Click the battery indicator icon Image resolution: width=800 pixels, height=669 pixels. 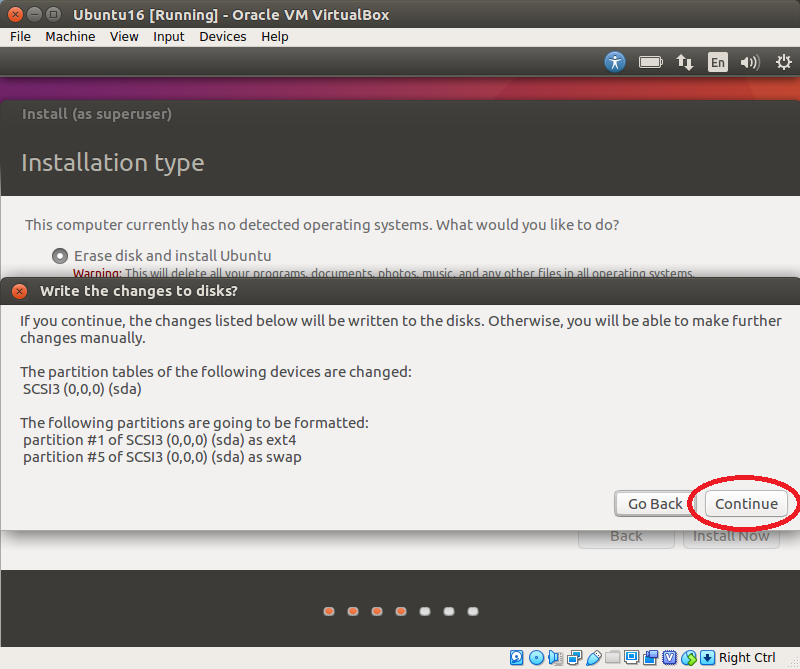click(650, 62)
